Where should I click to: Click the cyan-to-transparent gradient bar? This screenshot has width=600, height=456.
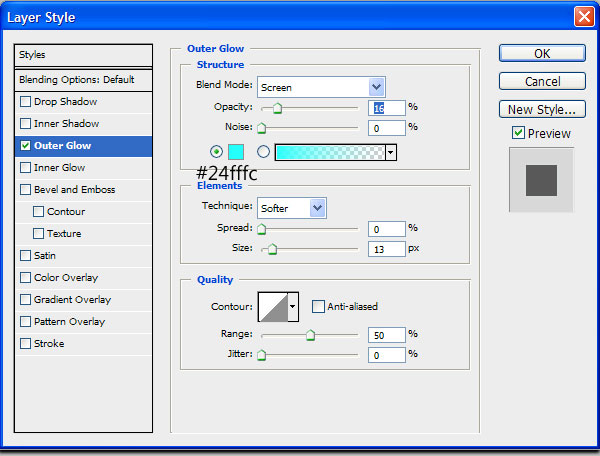(330, 152)
